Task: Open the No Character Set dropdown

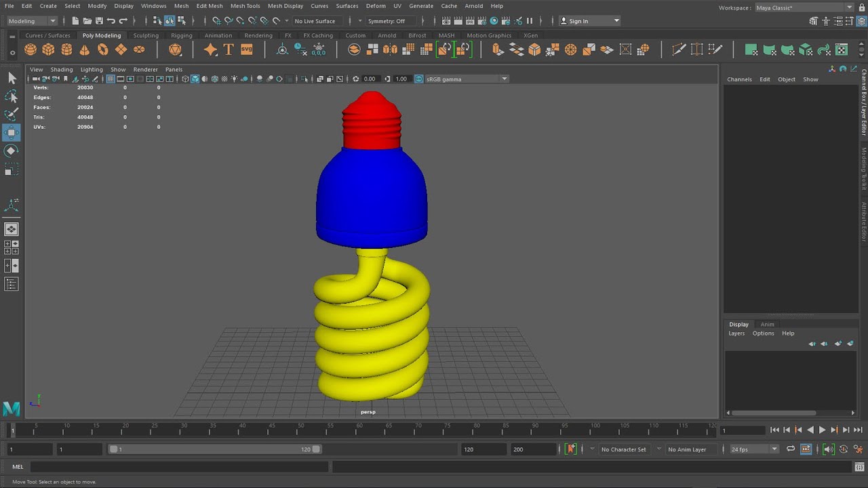Action: pyautogui.click(x=625, y=449)
